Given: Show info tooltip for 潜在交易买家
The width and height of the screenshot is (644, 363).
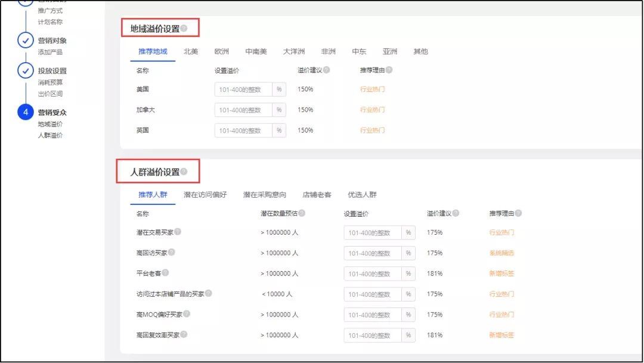Looking at the screenshot, I should 178,232.
